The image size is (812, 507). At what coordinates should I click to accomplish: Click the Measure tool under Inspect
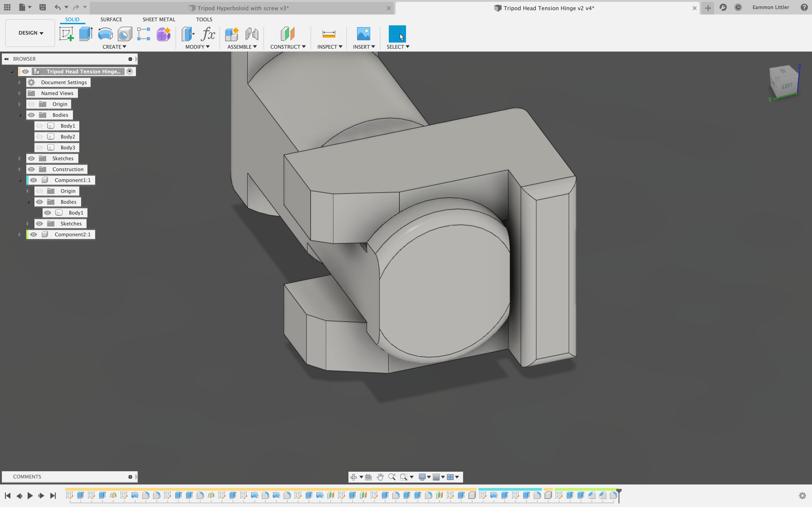pyautogui.click(x=329, y=33)
